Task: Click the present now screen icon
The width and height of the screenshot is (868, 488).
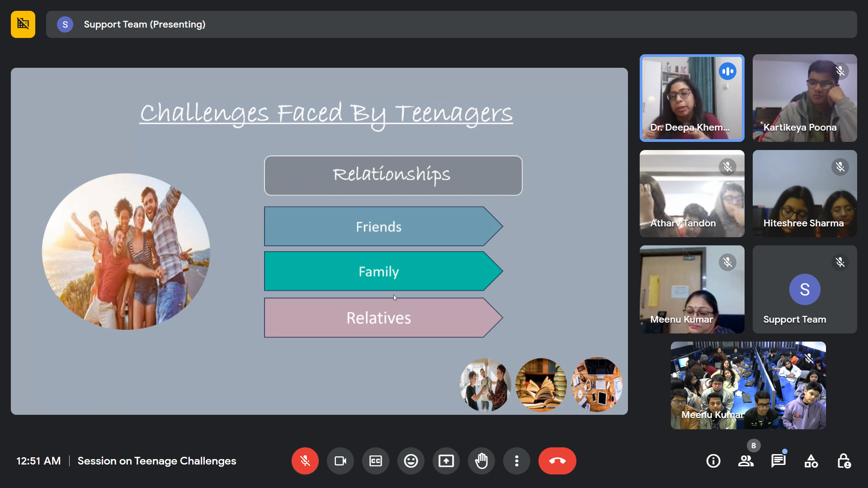Action: point(446,461)
